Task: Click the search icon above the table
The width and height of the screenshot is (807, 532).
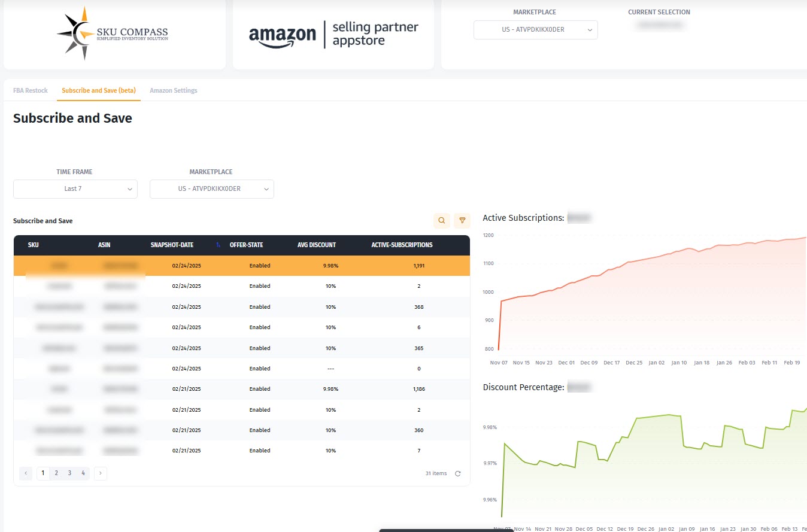Action: point(442,221)
